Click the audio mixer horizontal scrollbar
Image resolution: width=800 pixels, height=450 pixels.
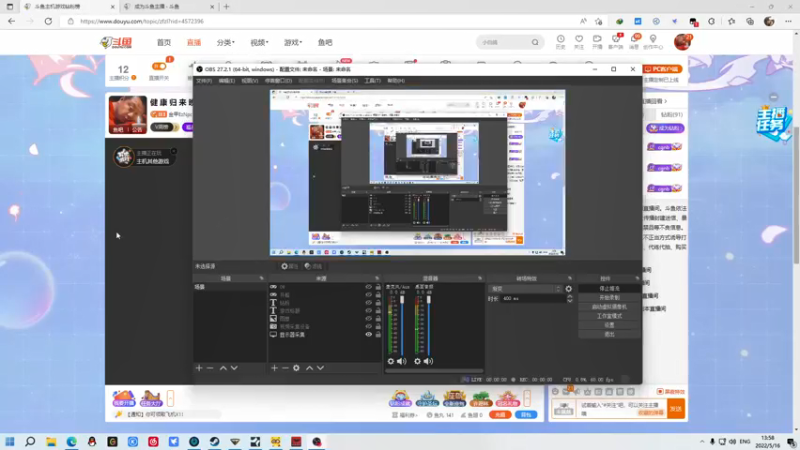[434, 371]
